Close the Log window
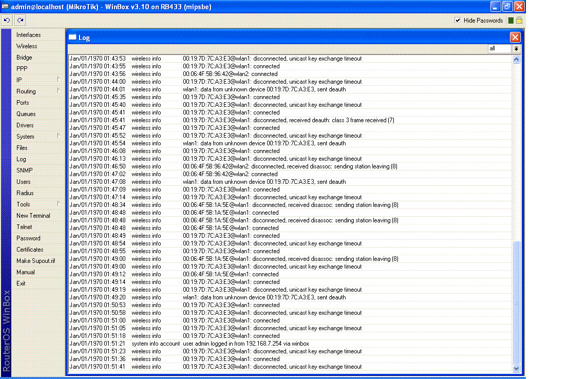Image resolution: width=588 pixels, height=379 pixels. [x=515, y=37]
